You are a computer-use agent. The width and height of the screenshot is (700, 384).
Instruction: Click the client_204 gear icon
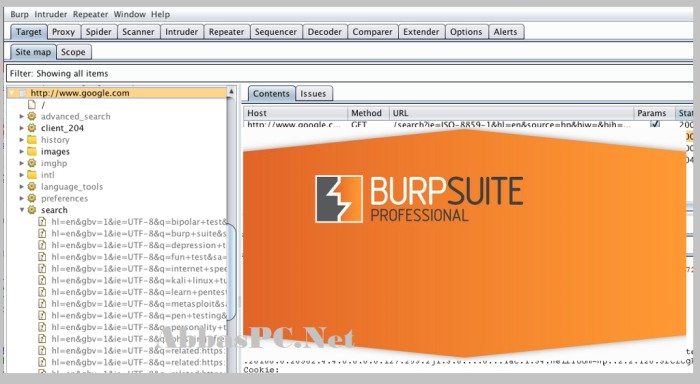point(32,128)
